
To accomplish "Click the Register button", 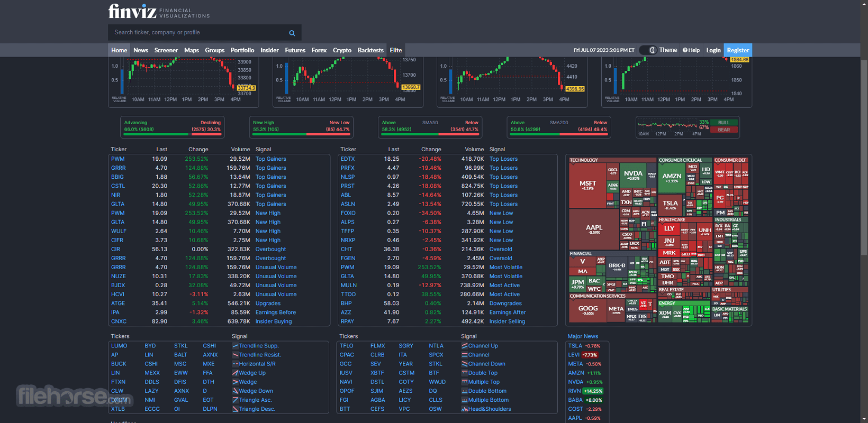I will coord(738,50).
